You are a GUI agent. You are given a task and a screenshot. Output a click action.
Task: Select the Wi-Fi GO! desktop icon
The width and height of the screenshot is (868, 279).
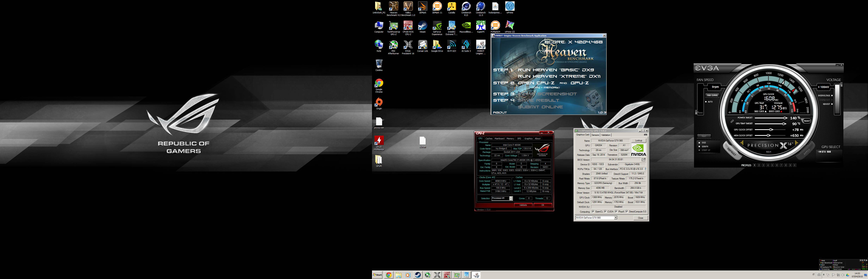pyautogui.click(x=451, y=46)
